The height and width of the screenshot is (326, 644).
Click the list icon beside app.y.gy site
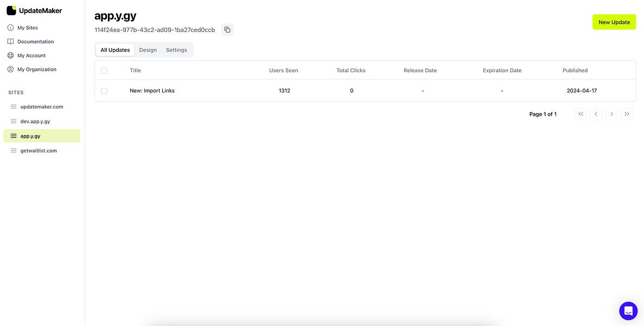click(14, 136)
